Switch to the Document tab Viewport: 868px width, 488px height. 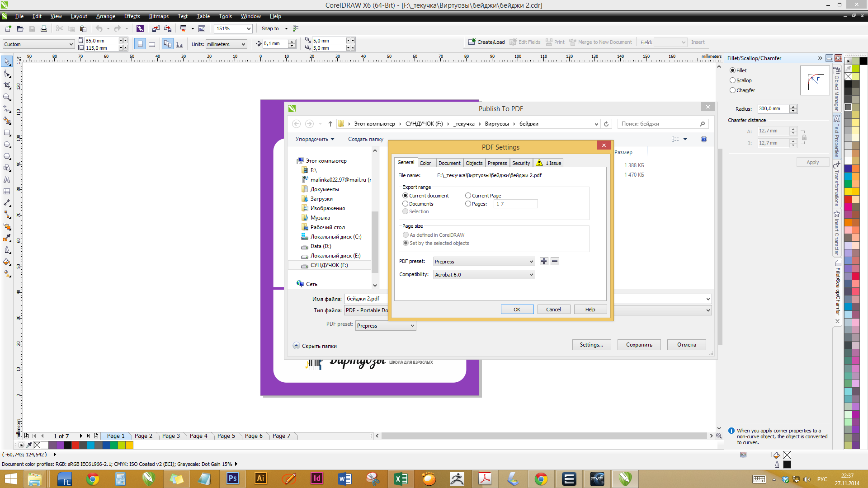tap(449, 163)
